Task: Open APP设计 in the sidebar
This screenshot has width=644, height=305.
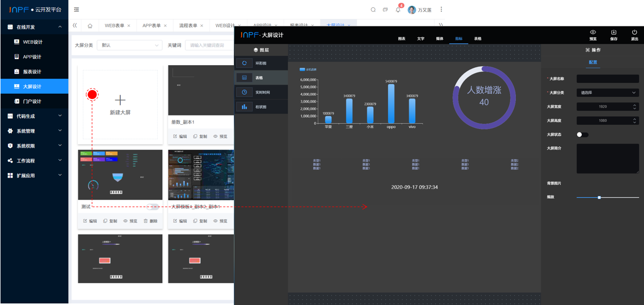Action: pos(34,57)
